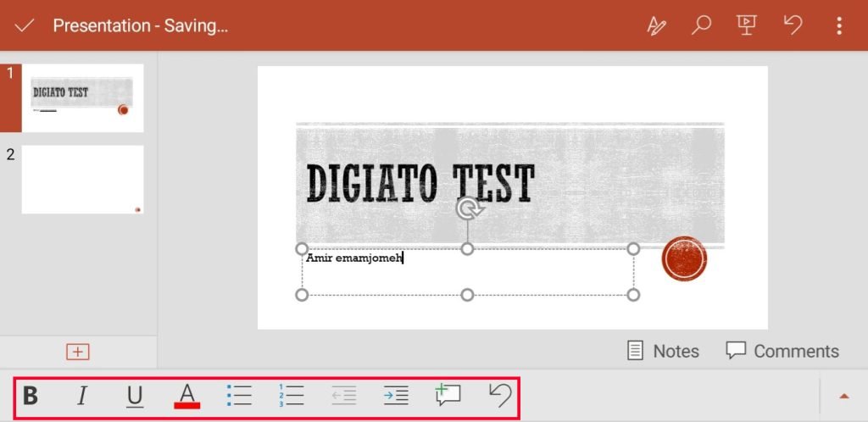868x422 pixels.
Task: Undo using the top bar arrow
Action: click(793, 25)
